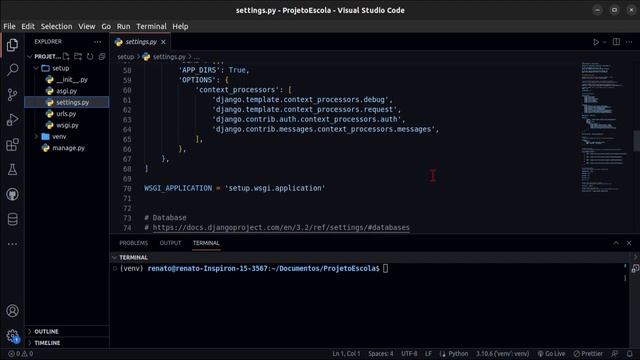The height and width of the screenshot is (360, 640).
Task: Open the Search view in activity bar
Action: [12, 70]
